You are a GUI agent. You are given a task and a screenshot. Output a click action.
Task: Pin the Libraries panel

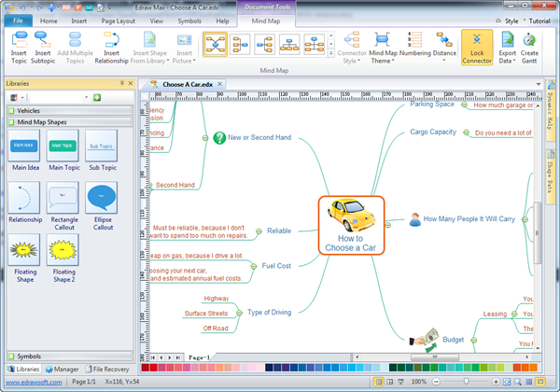(121, 84)
